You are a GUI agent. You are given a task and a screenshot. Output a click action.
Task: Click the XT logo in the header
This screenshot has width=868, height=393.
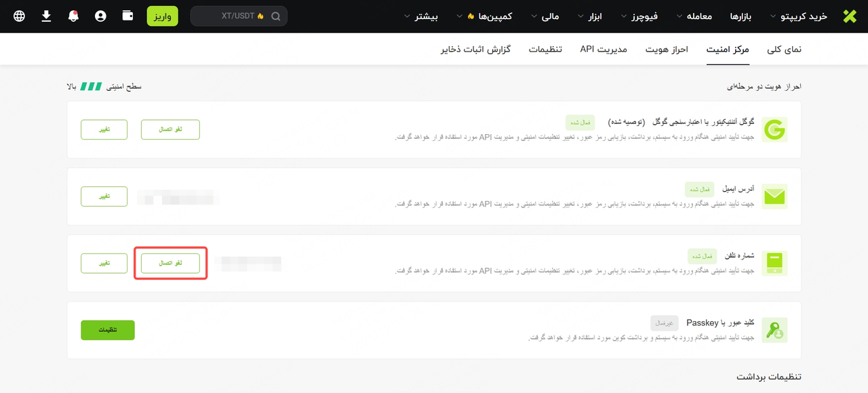[850, 16]
